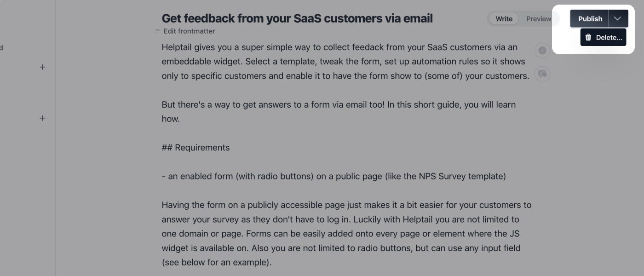This screenshot has width=644, height=276.
Task: Switch to the Write tab
Action: [504, 19]
